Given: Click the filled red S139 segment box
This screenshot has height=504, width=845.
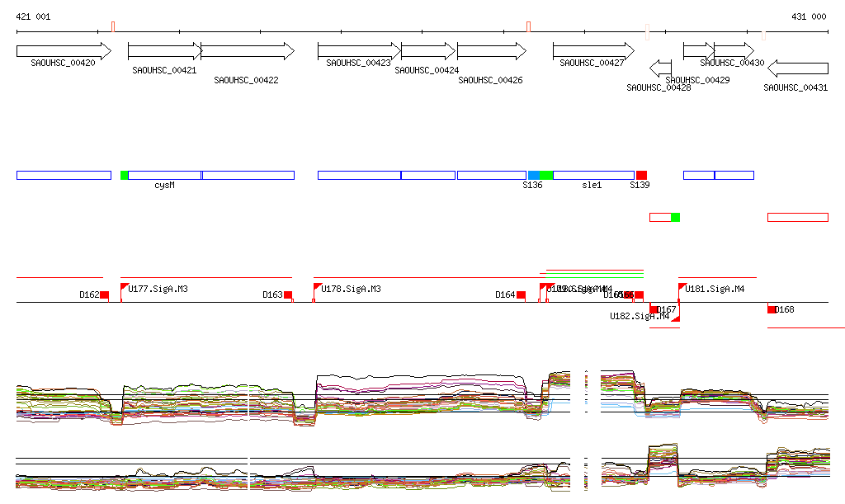Looking at the screenshot, I should tap(641, 175).
